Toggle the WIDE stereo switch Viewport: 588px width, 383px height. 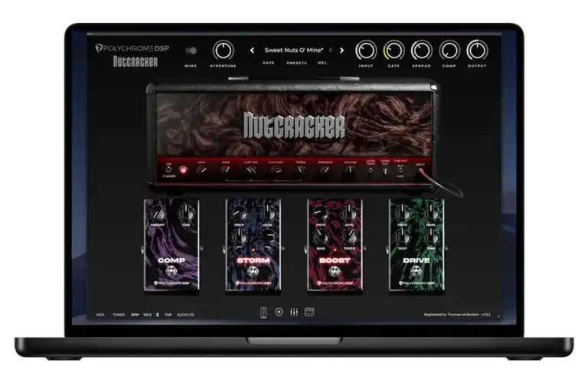[x=191, y=51]
